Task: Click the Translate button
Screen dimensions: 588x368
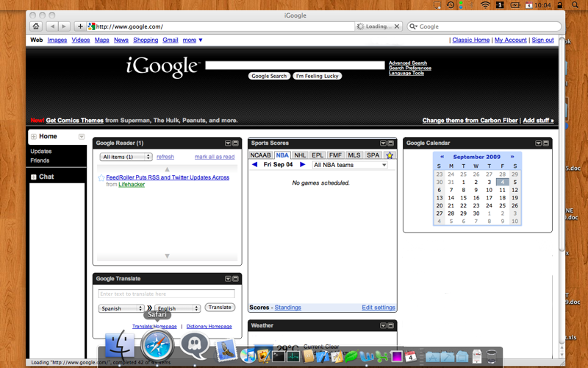Action: coord(220,307)
